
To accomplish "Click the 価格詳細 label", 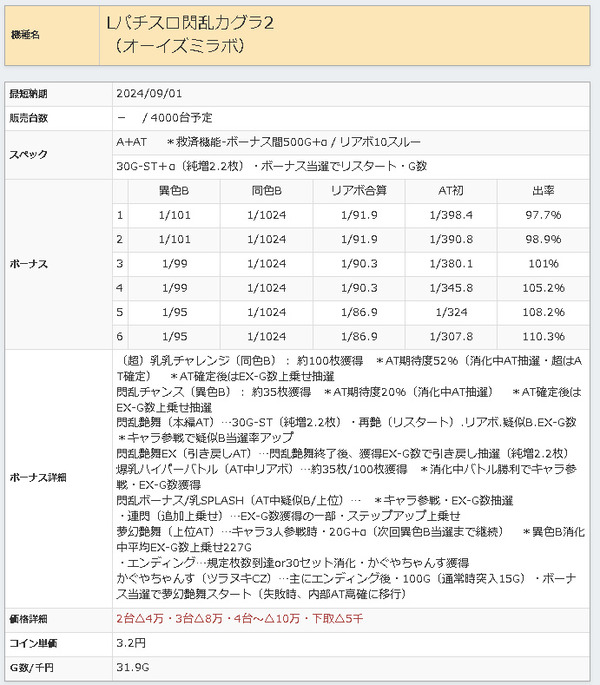I will coord(28,619).
